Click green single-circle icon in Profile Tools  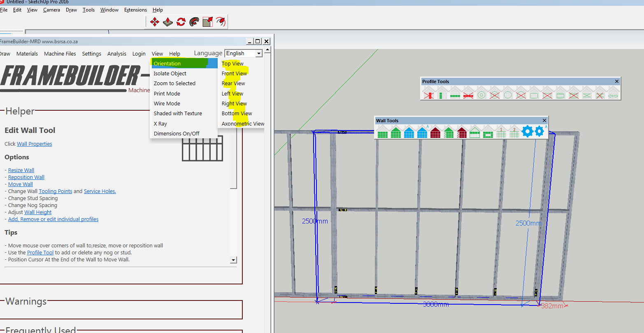click(508, 93)
